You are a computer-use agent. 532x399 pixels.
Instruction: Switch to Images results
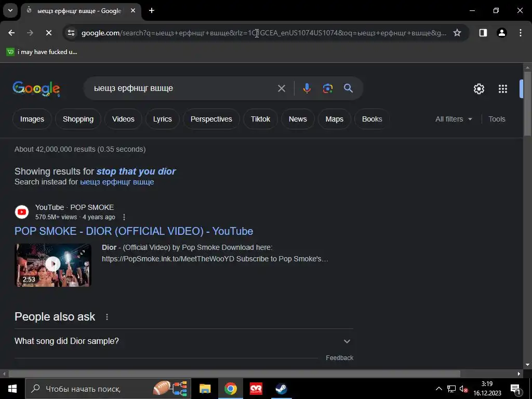[32, 119]
